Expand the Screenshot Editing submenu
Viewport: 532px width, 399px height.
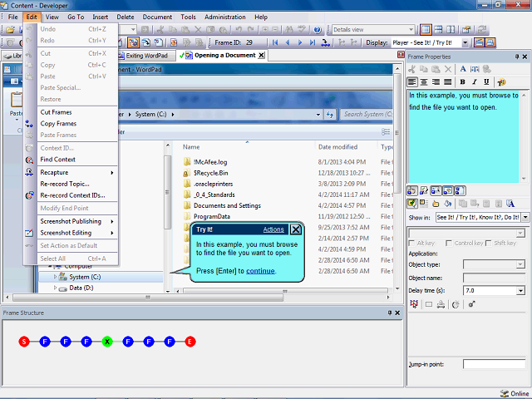pyautogui.click(x=77, y=233)
